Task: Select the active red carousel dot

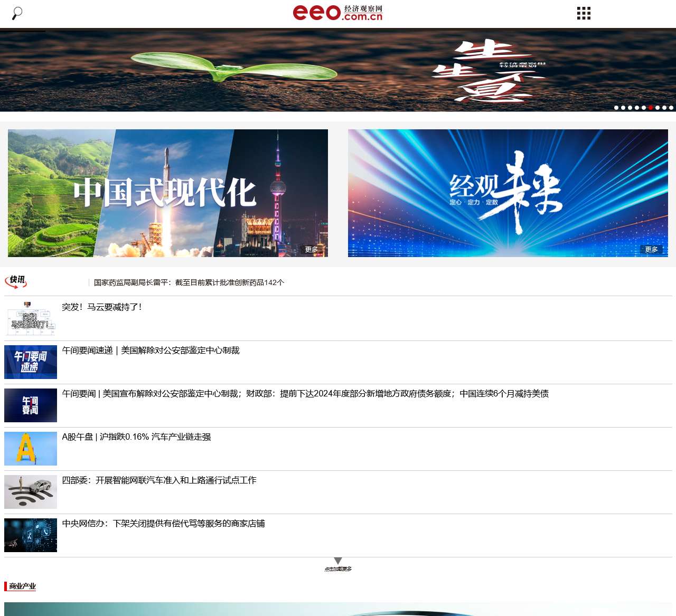Action: coord(651,108)
